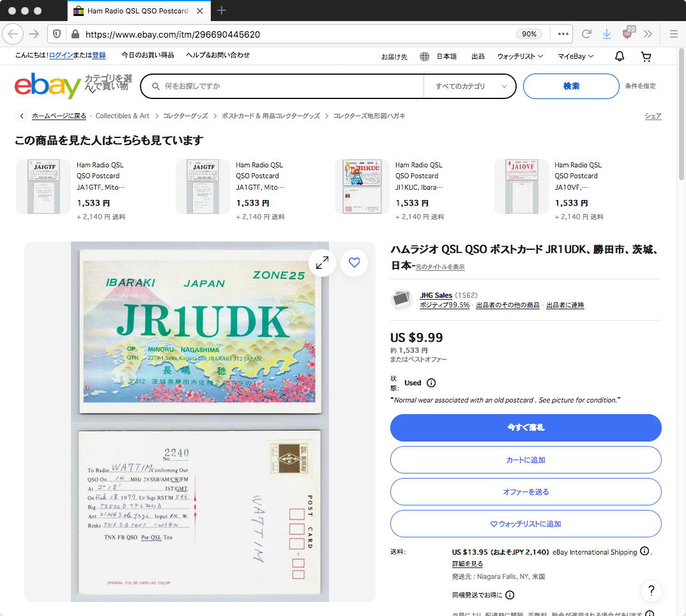
Task: Click 元のタイトルを表示 link
Action: point(439,267)
